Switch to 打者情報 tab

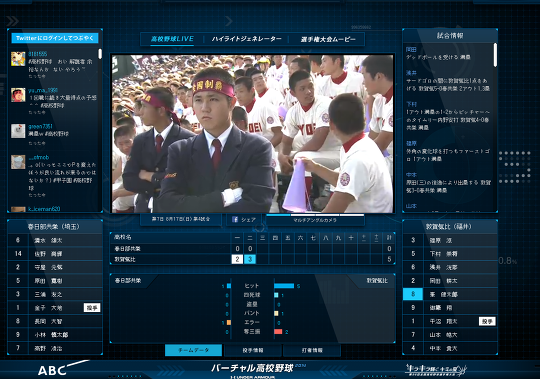coord(312,350)
